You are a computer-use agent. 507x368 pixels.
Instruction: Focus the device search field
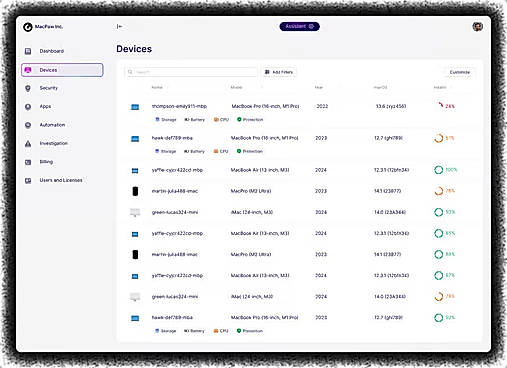pyautogui.click(x=191, y=72)
